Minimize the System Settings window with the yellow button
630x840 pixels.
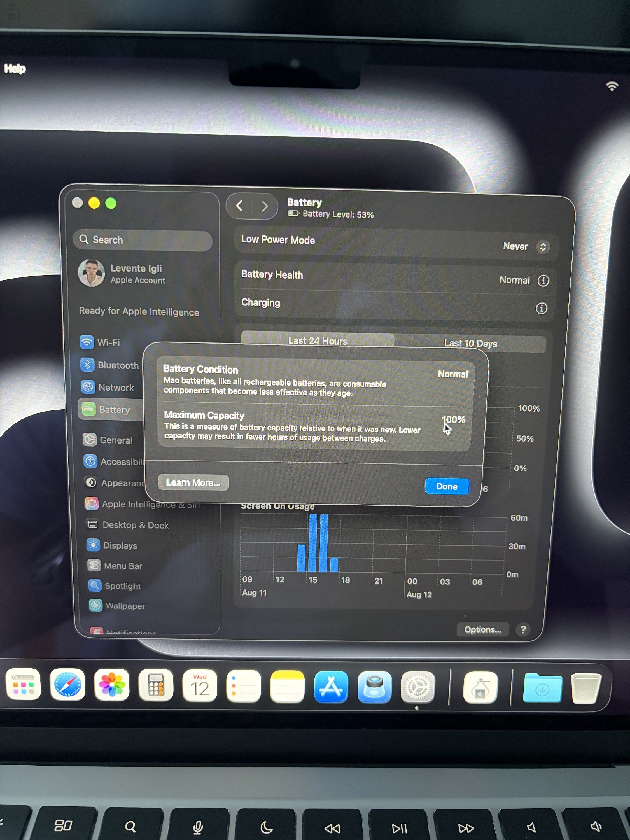pyautogui.click(x=94, y=203)
